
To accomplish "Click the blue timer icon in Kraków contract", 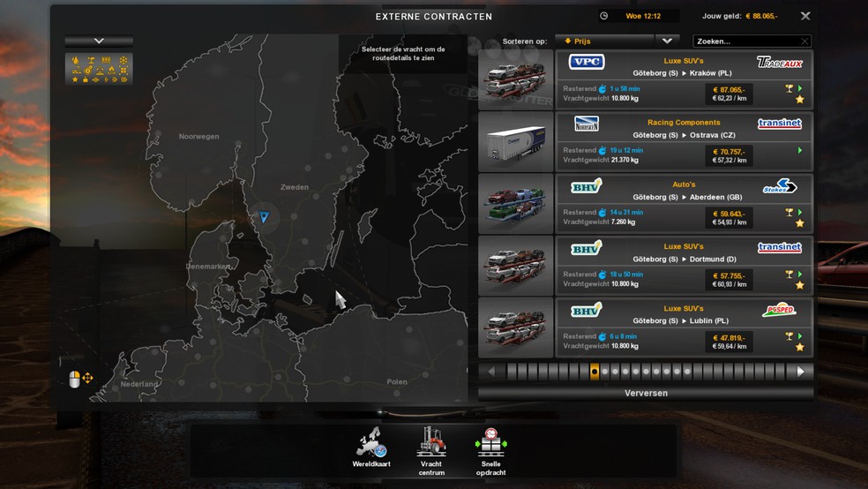I will coord(602,88).
